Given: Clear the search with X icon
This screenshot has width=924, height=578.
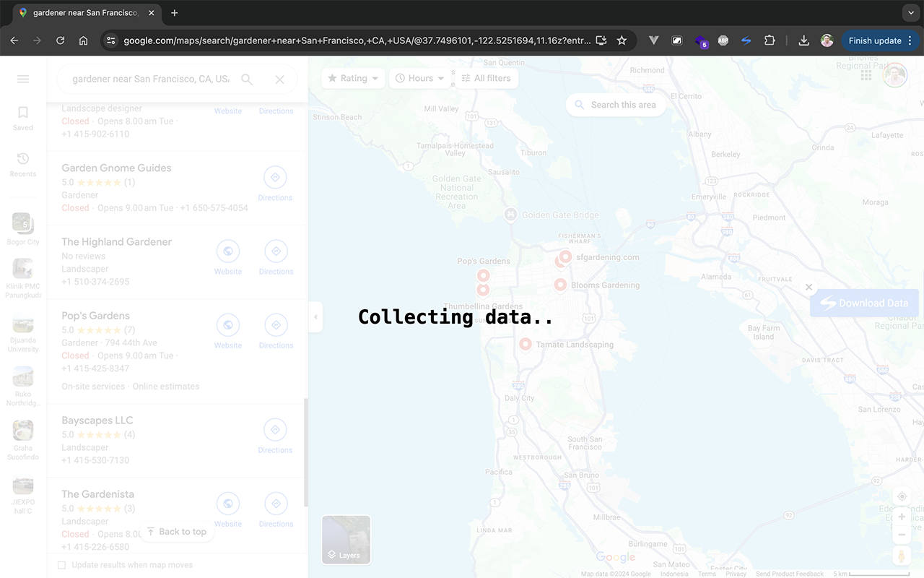Looking at the screenshot, I should 280,79.
